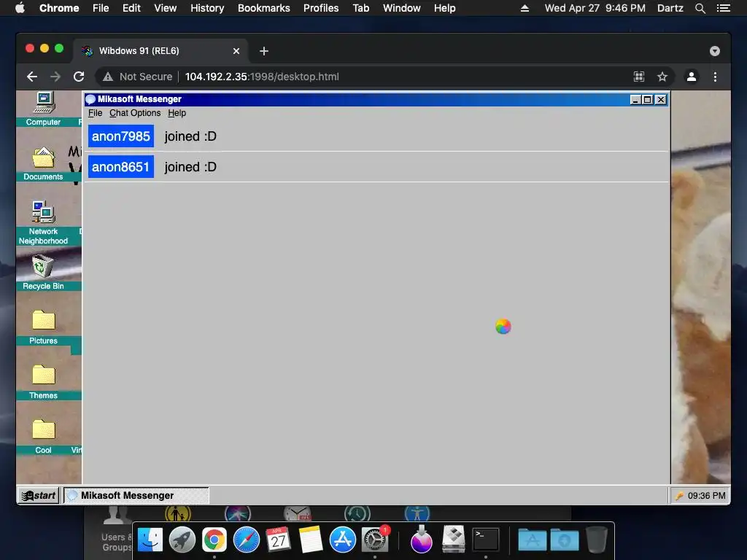Open the Applications folder in Dock
This screenshot has height=560, width=747.
coord(532,540)
